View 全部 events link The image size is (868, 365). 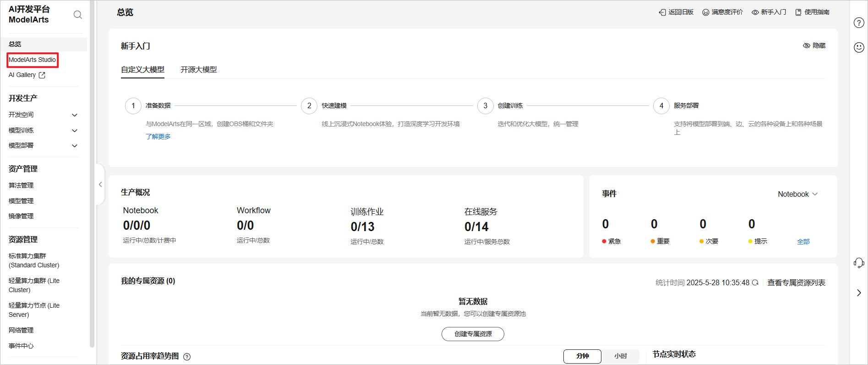tap(803, 242)
